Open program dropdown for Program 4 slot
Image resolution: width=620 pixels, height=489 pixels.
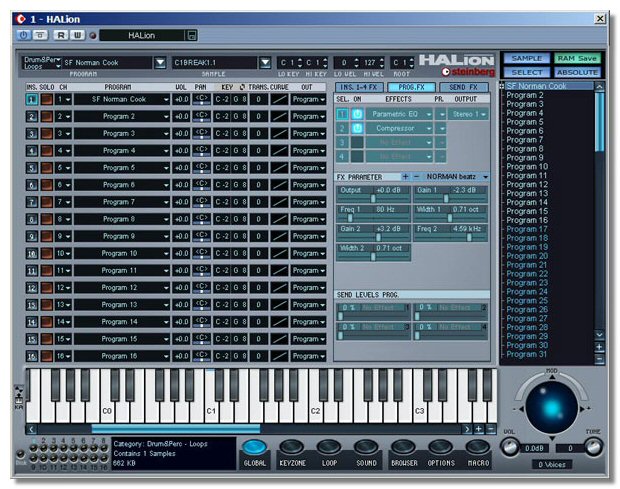166,151
